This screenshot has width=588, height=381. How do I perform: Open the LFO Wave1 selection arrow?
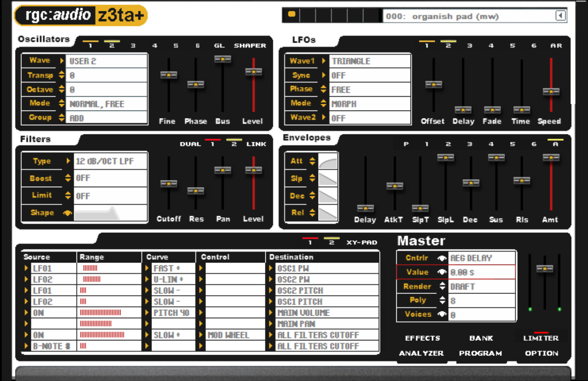point(324,61)
